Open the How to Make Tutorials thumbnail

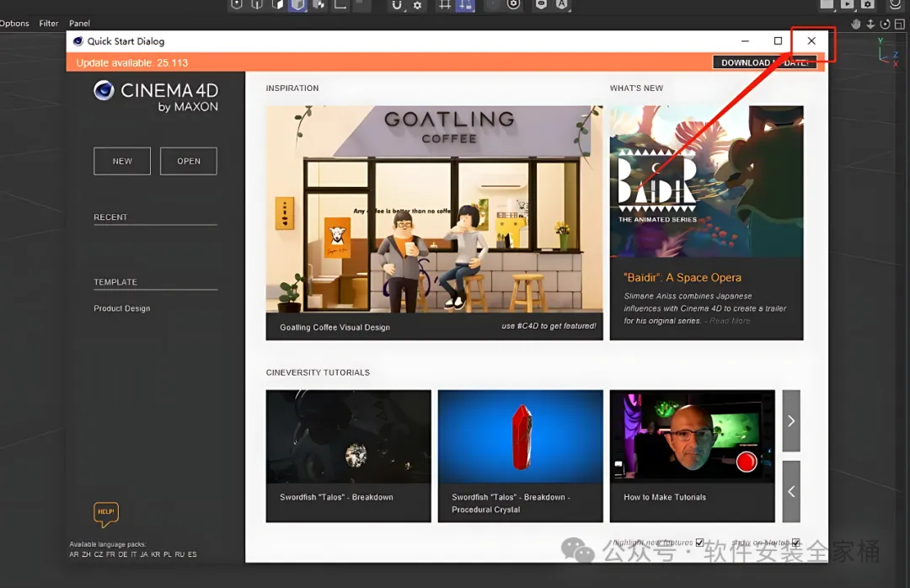point(693,457)
